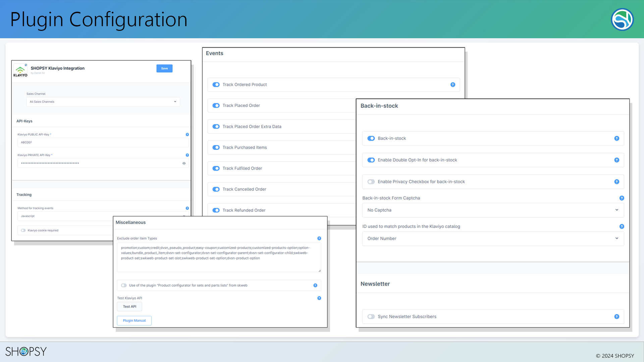Click the Exclude order item Types text area
The width and height of the screenshot is (644, 362).
[219, 257]
